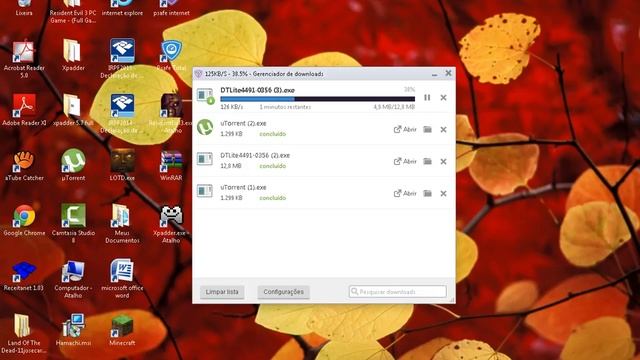Click Abrir for uTorrent (1).exe
640x360 pixels.
click(x=405, y=193)
